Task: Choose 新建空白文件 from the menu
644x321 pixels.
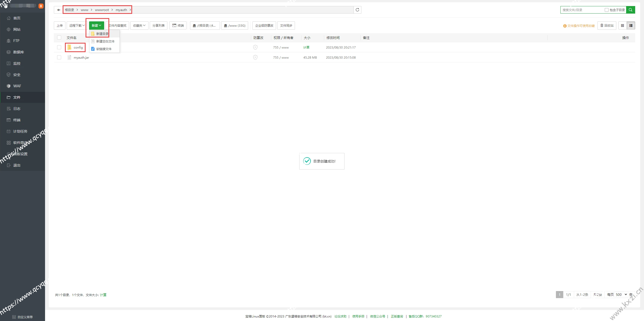Action: [105, 41]
